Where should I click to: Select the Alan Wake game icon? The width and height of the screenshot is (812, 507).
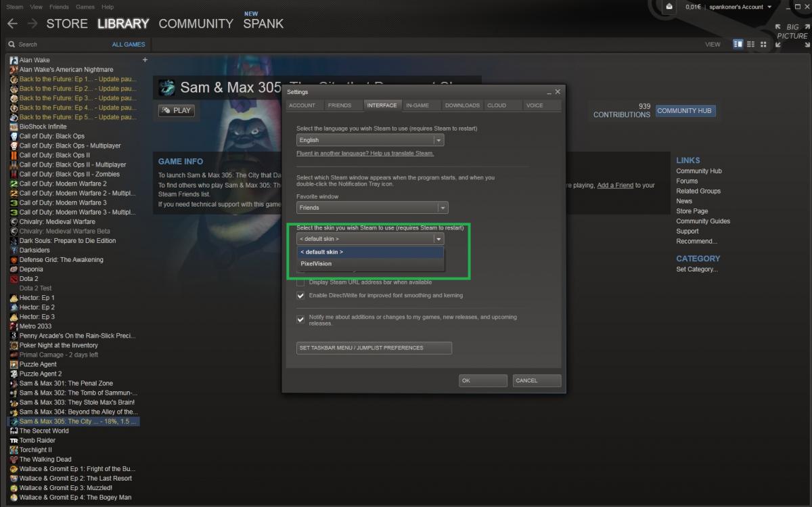(14, 60)
